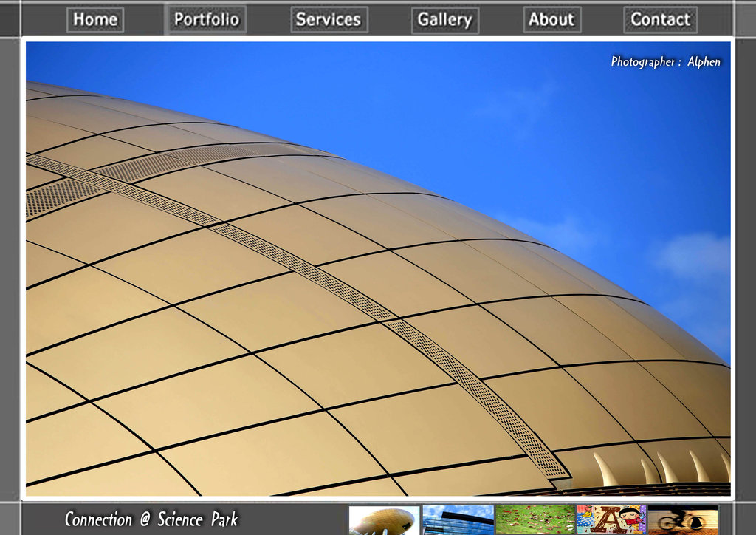The width and height of the screenshot is (756, 535).
Task: Go to the Portfolio page
Action: (206, 19)
